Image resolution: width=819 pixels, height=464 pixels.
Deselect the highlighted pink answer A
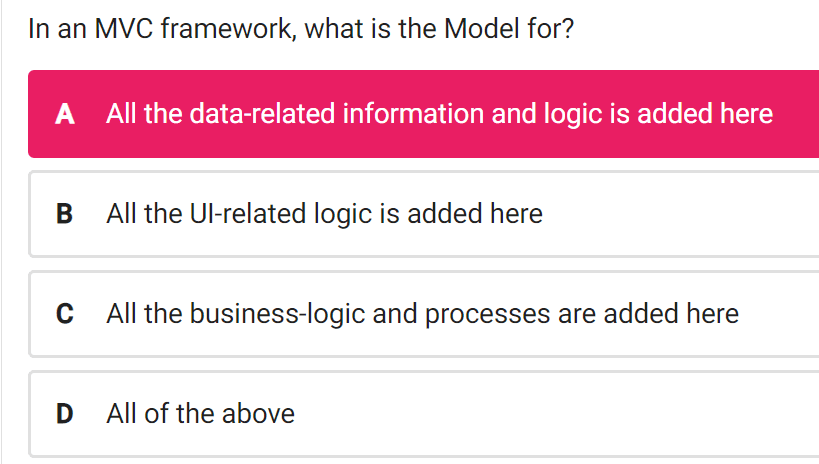tap(424, 114)
